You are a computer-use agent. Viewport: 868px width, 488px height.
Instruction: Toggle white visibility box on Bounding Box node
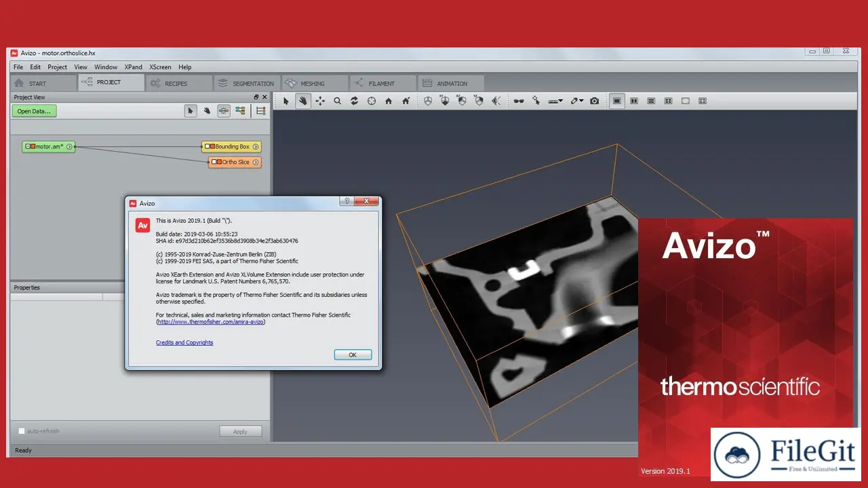[x=207, y=146]
